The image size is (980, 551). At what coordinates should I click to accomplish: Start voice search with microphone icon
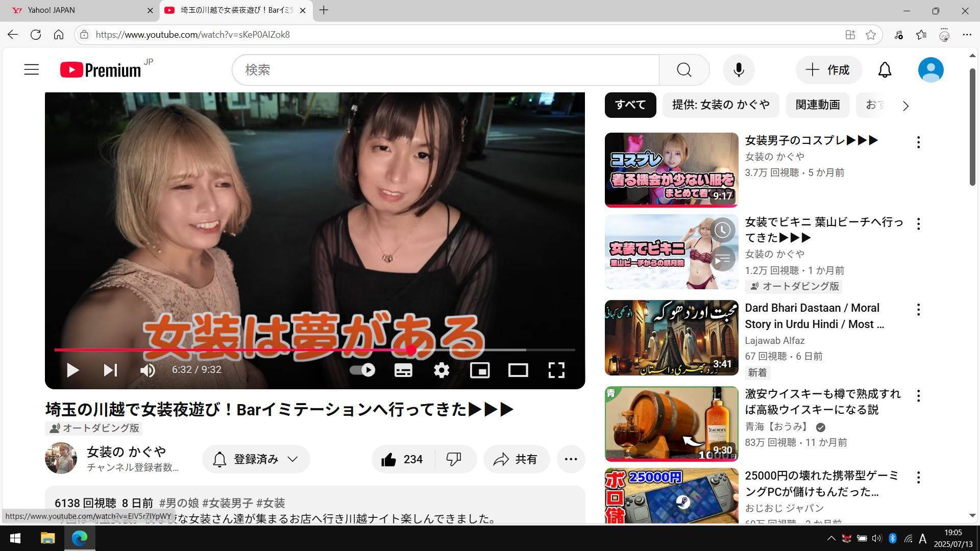tap(739, 70)
